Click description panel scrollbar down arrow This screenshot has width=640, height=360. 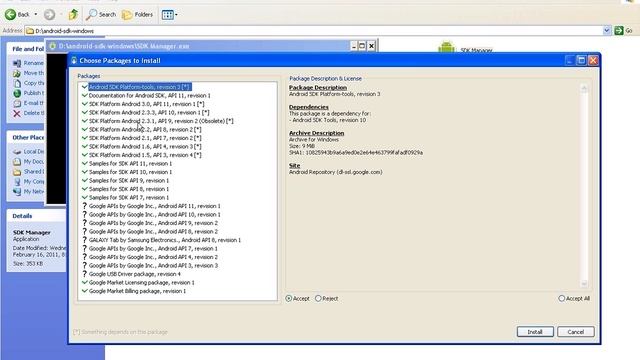pyautogui.click(x=584, y=284)
